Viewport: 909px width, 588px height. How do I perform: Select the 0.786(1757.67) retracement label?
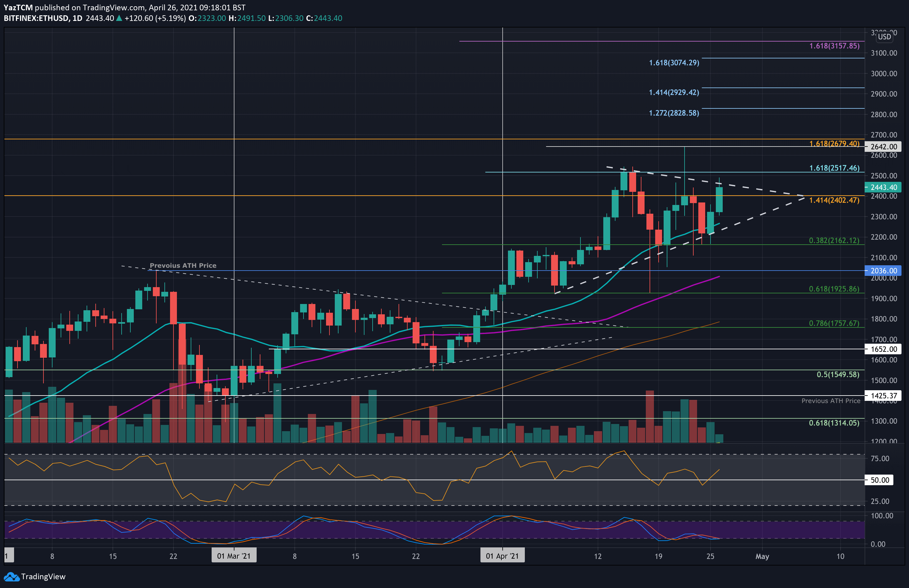coord(834,323)
